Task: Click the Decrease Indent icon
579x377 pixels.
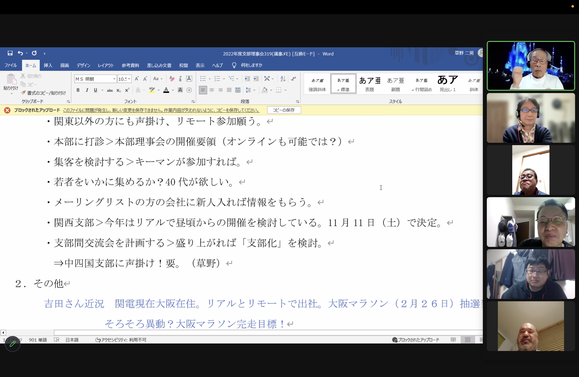Action: 247,79
